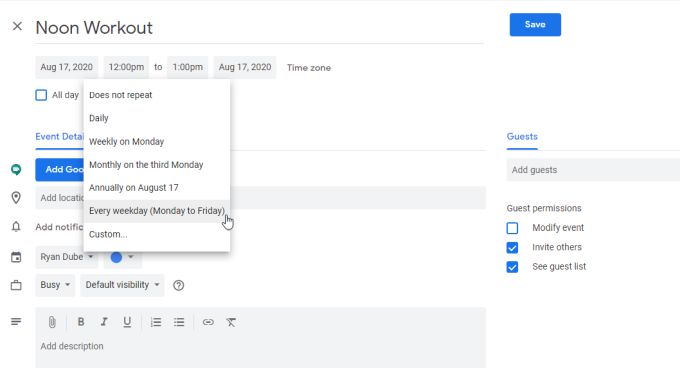Open the Ryan Dube calendar dropdown
Screen dimensions: 680x368
66,257
